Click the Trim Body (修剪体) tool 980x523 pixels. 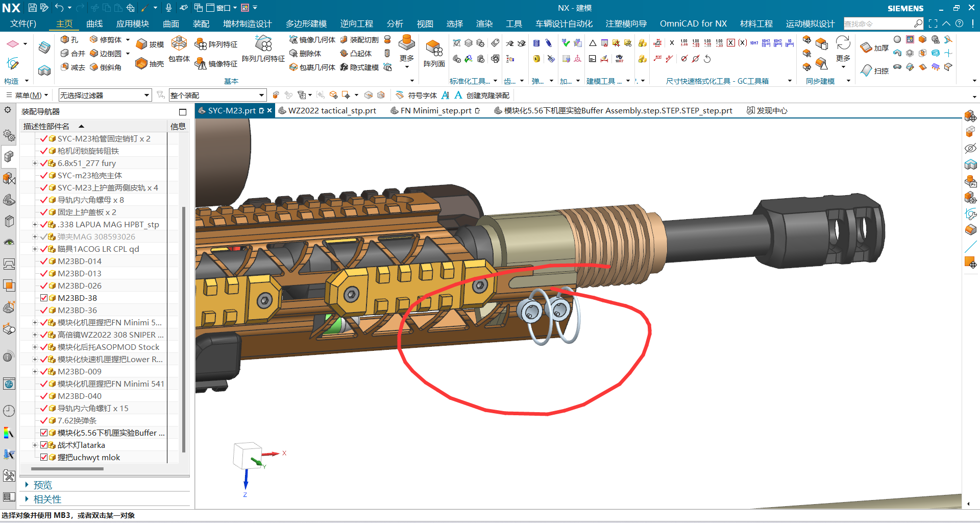[x=106, y=40]
